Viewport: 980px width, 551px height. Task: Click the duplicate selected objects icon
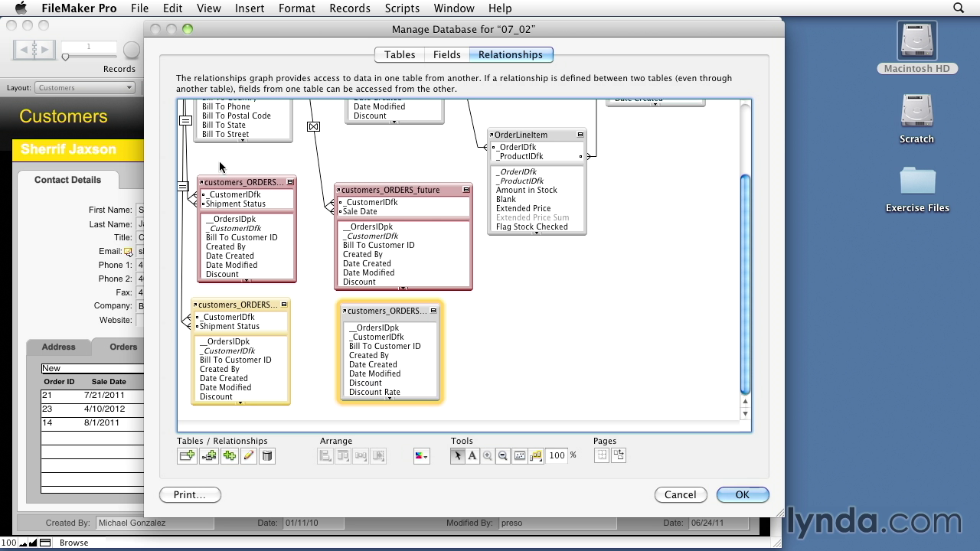[229, 455]
